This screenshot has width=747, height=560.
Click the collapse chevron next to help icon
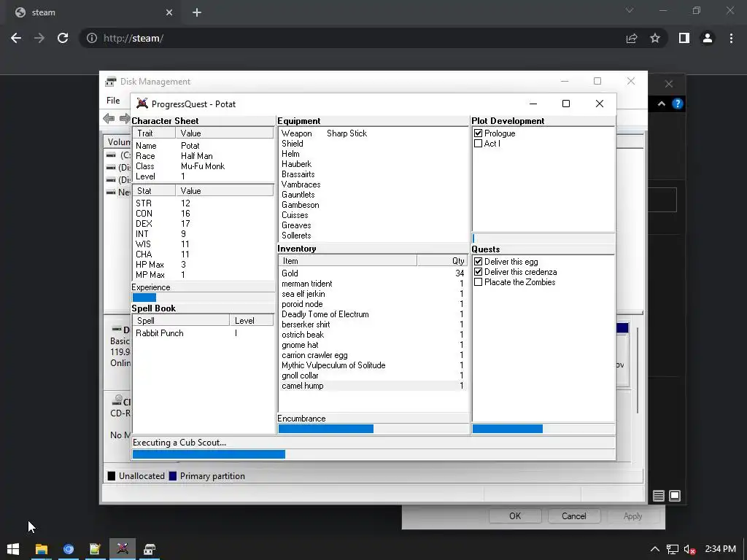(x=661, y=104)
